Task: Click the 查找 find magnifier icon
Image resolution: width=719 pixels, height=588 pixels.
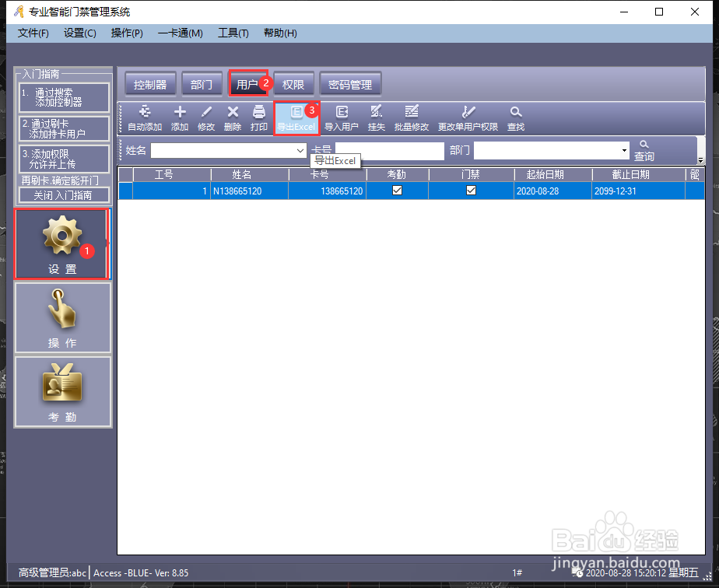Action: [x=516, y=118]
